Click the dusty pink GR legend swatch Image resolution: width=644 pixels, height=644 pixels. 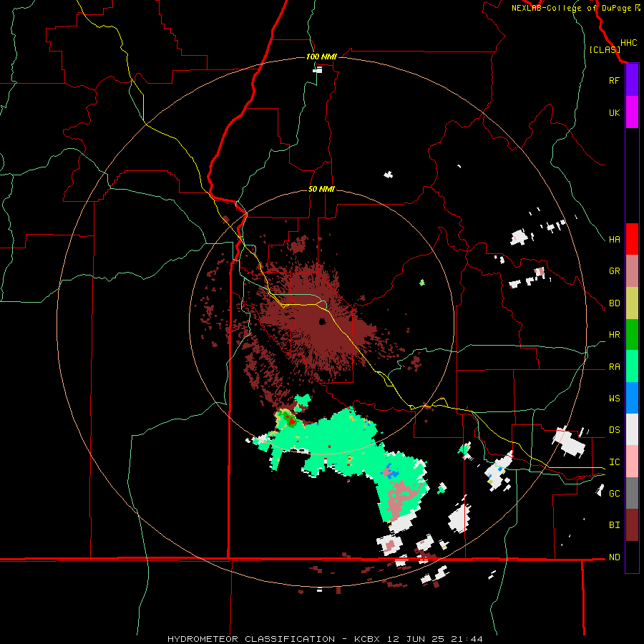coord(632,271)
